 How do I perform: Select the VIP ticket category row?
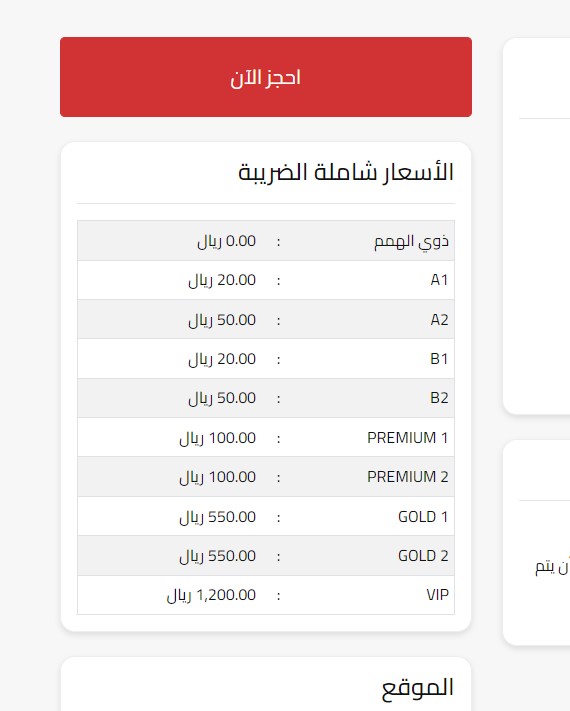266,595
